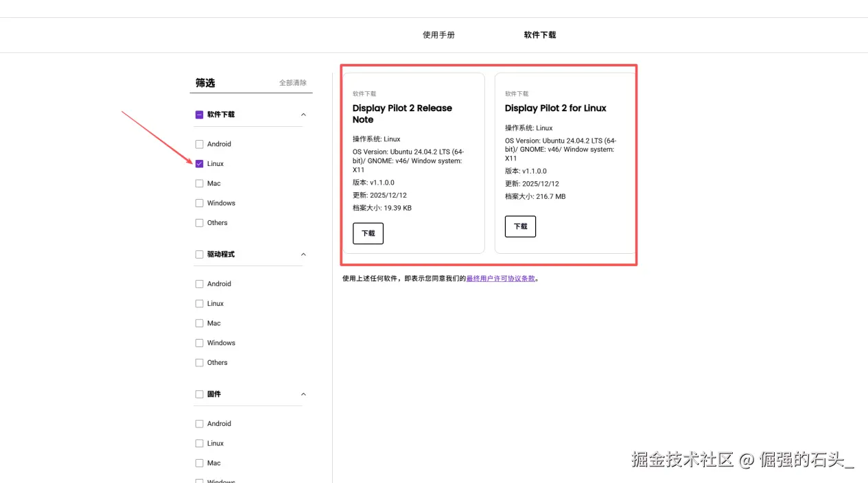
Task: Check Windows under 软件下载
Action: pos(200,203)
